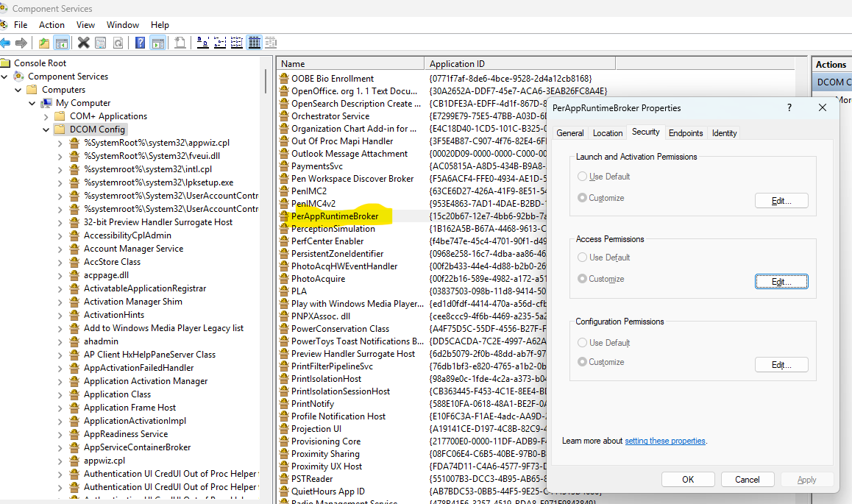Select Customize for Configuration Permissions
This screenshot has height=504, width=852.
(x=582, y=362)
